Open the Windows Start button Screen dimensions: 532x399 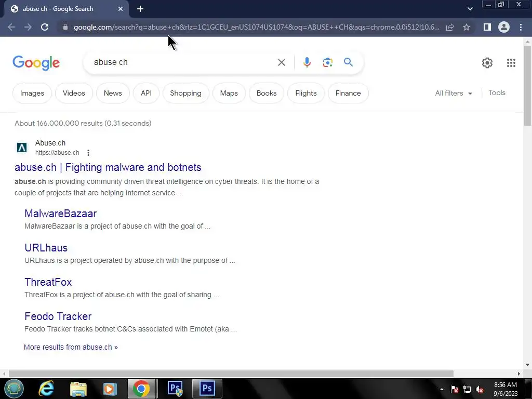pos(14,389)
